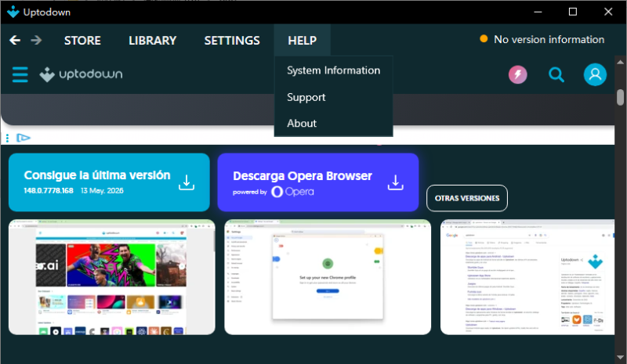Go forward with the right arrow
The height and width of the screenshot is (364, 627).
pos(36,40)
